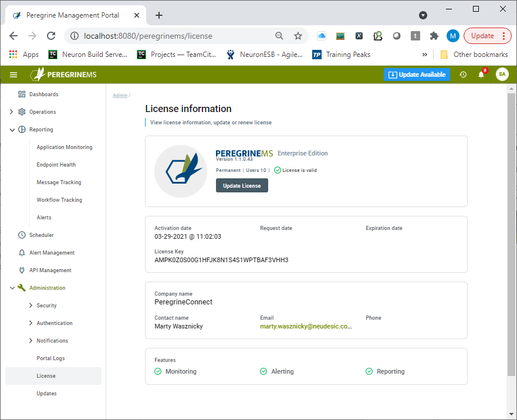Open the NeuronESB Agile bookmark
The width and height of the screenshot is (517, 420).
click(x=265, y=55)
